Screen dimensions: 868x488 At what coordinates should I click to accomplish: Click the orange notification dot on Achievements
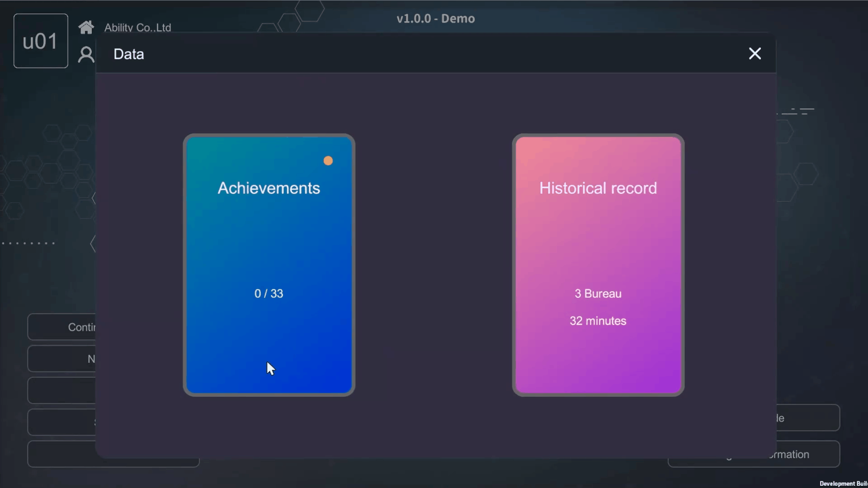(328, 161)
